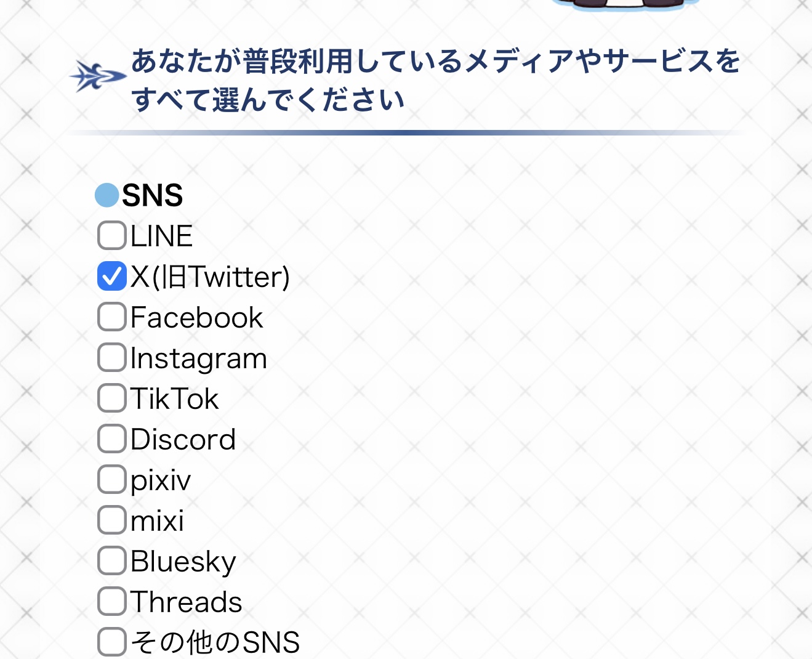Click the Bluesky label text
Image resolution: width=812 pixels, height=659 pixels.
point(183,562)
